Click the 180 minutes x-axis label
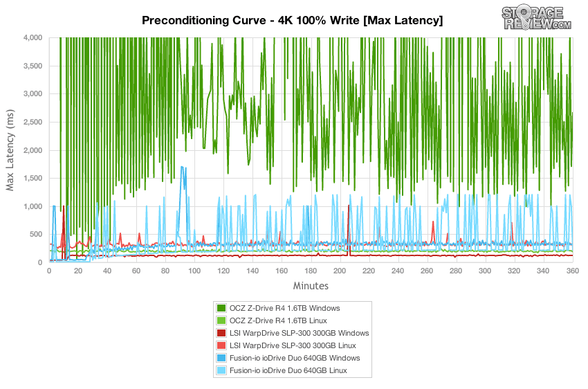The image size is (588, 389). coord(311,271)
